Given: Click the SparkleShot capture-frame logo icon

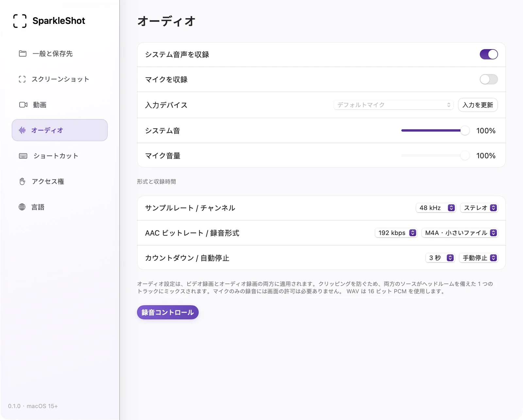Looking at the screenshot, I should point(20,21).
